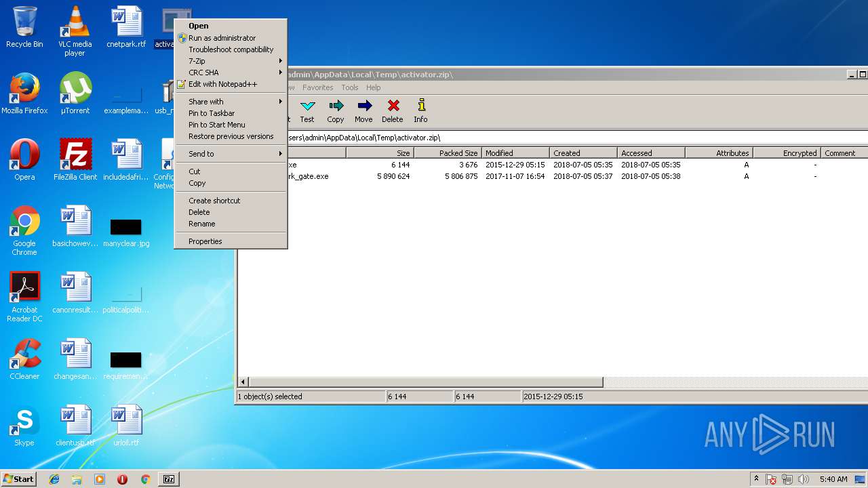Click Opera taskbar icon
This screenshot has width=868, height=488.
tap(122, 479)
